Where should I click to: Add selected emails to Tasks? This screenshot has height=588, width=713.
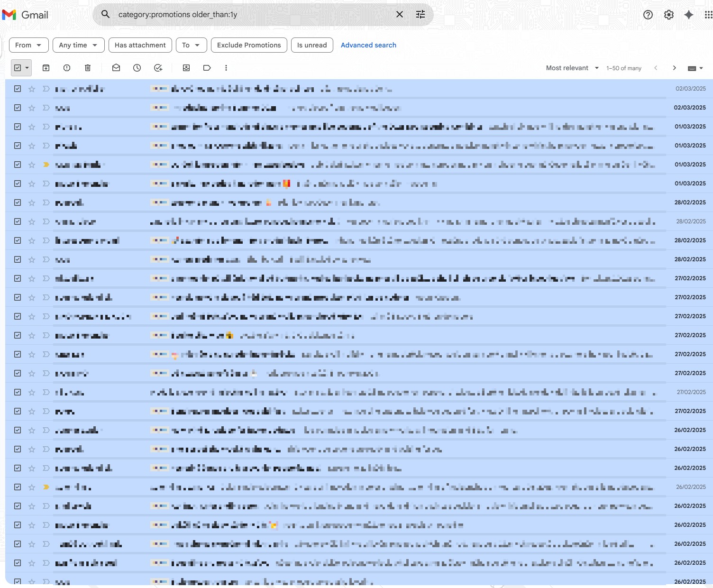(x=158, y=68)
